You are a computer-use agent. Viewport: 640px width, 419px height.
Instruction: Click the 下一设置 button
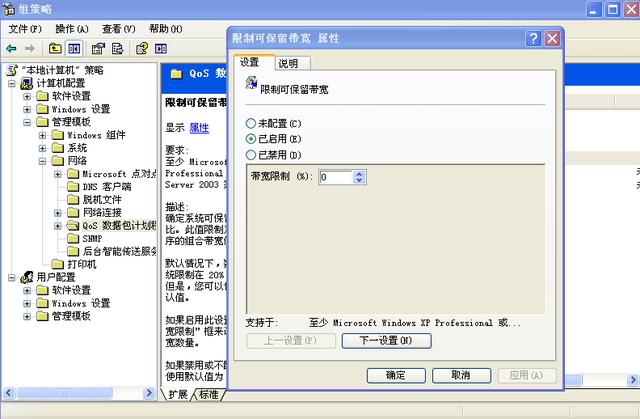point(385,341)
